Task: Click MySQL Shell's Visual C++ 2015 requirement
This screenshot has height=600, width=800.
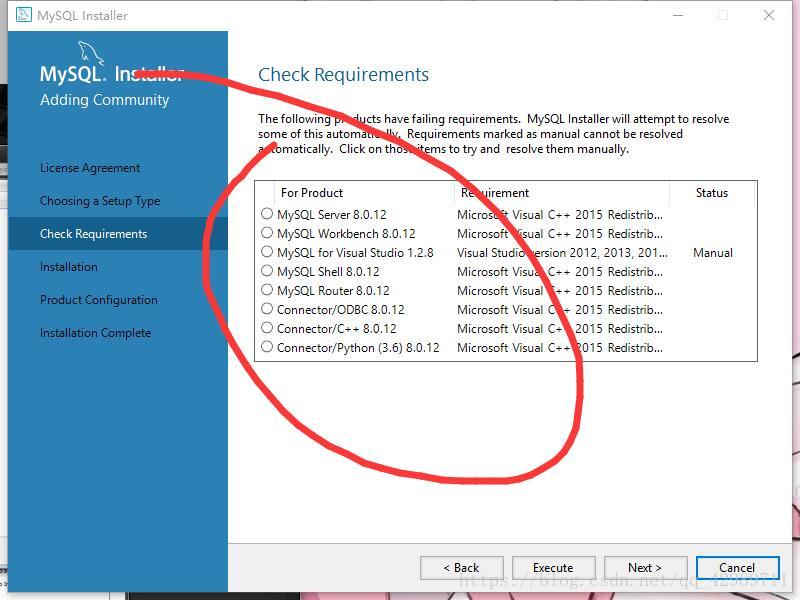Action: coord(560,272)
